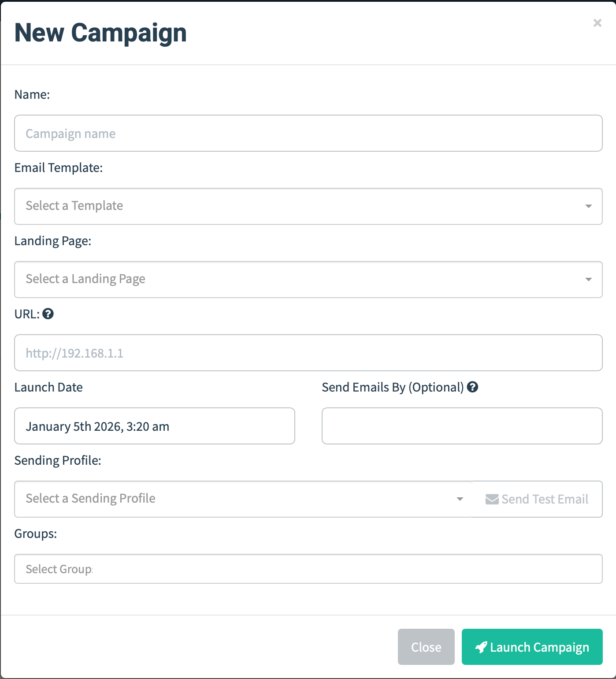616x679 pixels.
Task: Click the caret arrow of the Sending Profile selector
Action: point(460,499)
